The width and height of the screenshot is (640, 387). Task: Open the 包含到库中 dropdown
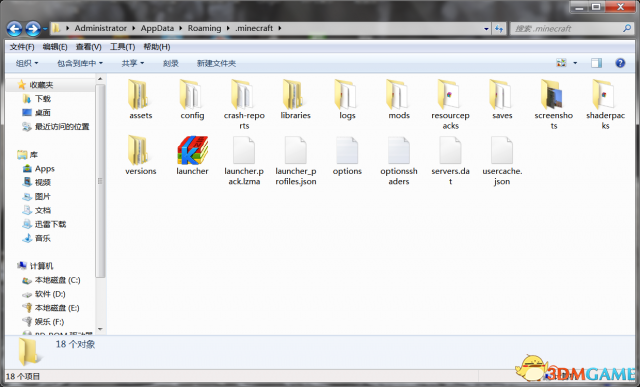coord(80,63)
